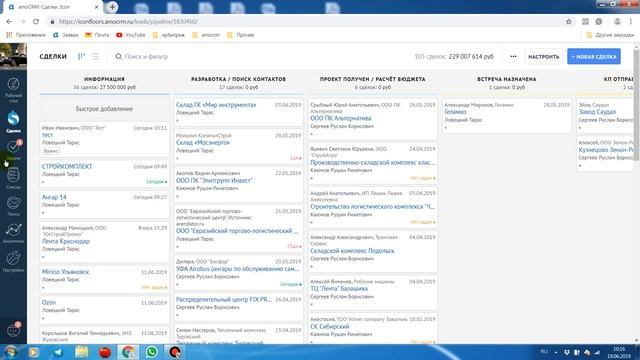Image resolution: width=640 pixels, height=360 pixels.
Task: Open the Склад ГК «Мир инструмента» deal
Action: tap(216, 105)
